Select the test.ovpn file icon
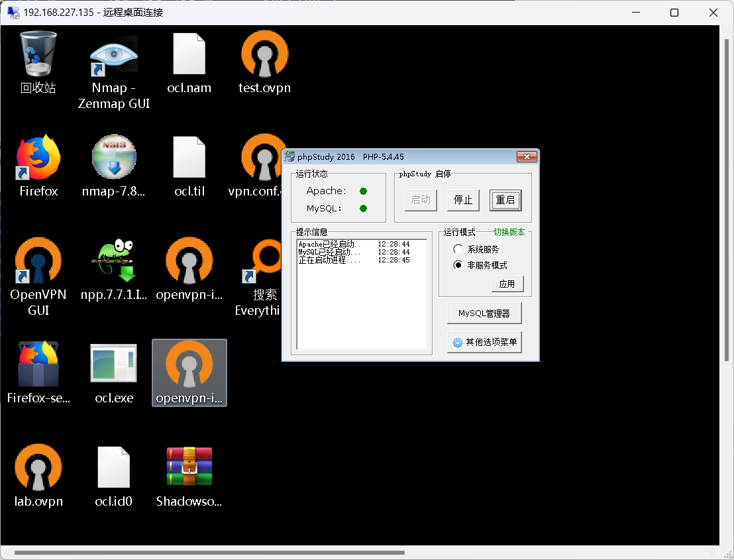This screenshot has height=560, width=734. pyautogui.click(x=264, y=55)
